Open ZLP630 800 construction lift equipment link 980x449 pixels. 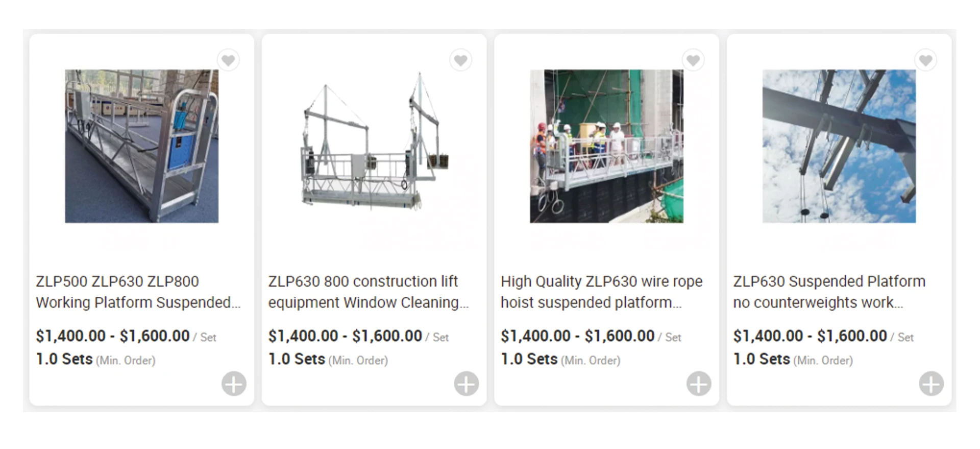coord(368,292)
